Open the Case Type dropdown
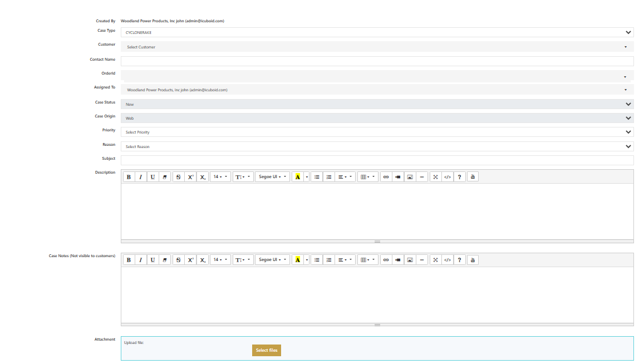 [x=377, y=33]
